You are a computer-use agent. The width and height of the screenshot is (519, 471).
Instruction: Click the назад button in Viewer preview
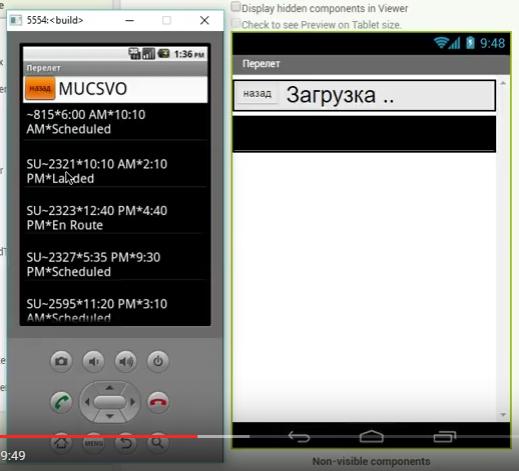coord(257,94)
